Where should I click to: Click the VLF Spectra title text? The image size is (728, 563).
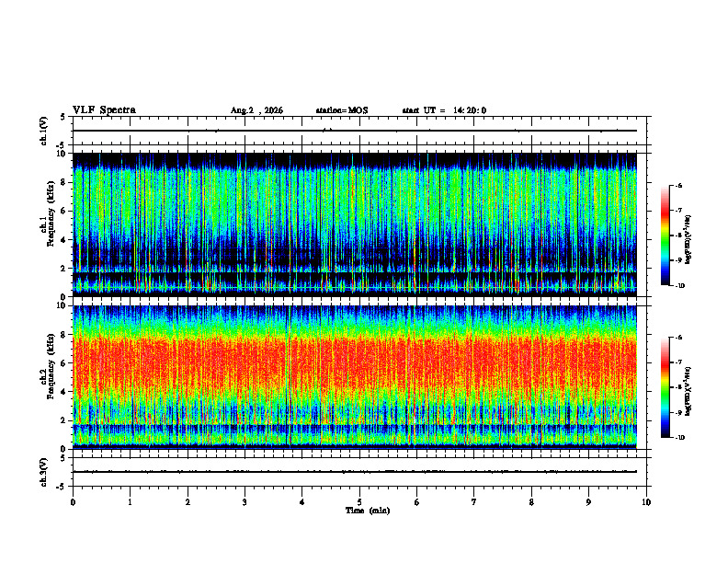(x=104, y=110)
